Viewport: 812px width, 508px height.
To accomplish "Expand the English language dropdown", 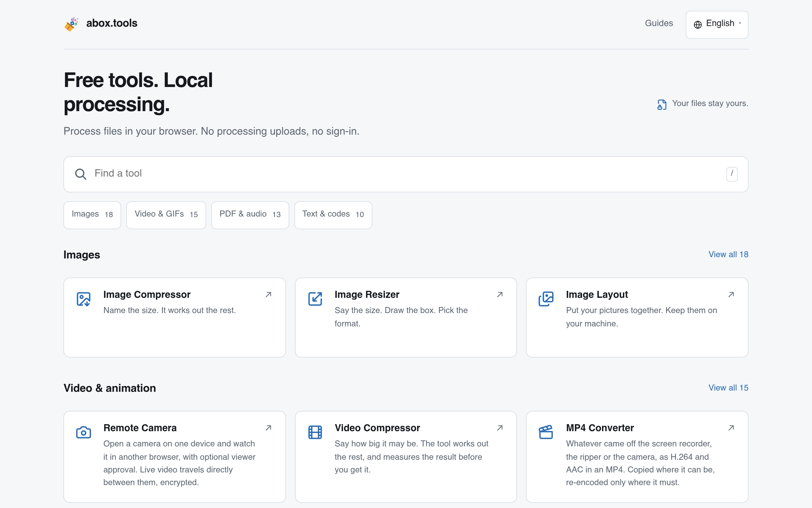I will coord(717,24).
